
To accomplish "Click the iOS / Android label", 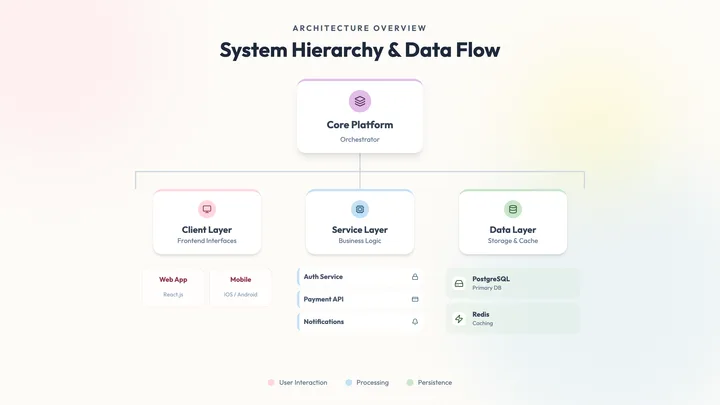I will tap(241, 294).
